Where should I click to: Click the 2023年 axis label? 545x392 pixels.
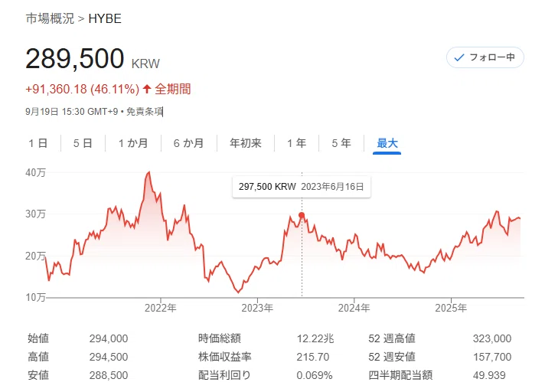click(257, 308)
